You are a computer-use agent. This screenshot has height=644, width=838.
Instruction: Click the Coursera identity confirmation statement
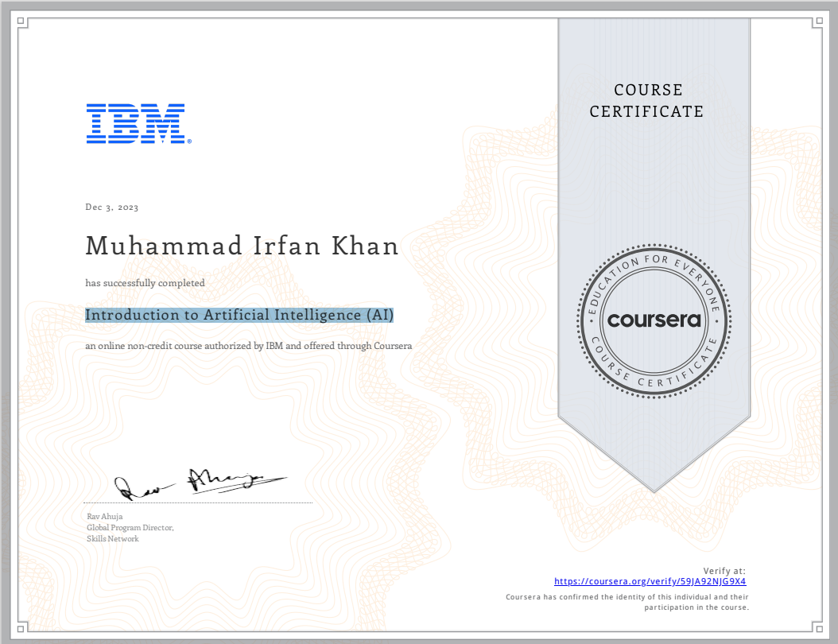click(627, 602)
